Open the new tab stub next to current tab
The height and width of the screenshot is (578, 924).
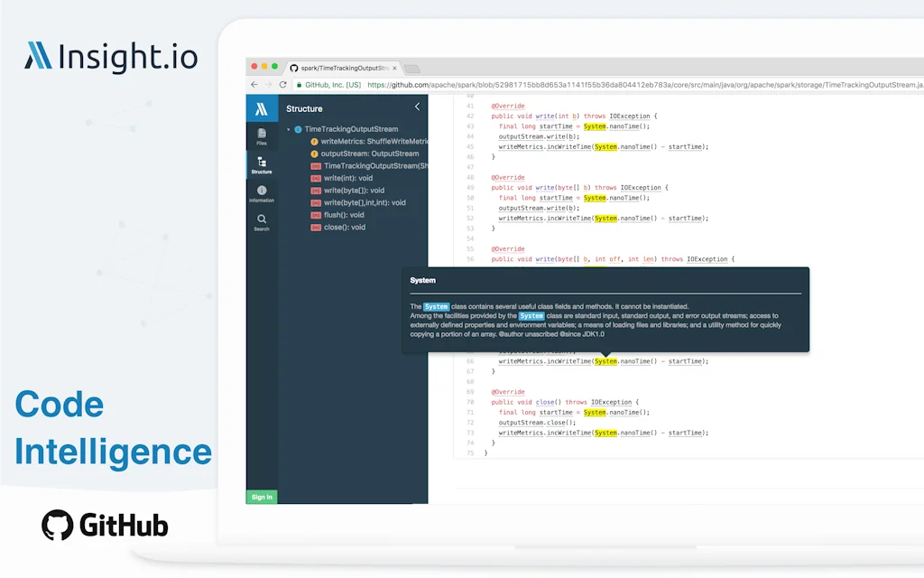click(x=412, y=68)
